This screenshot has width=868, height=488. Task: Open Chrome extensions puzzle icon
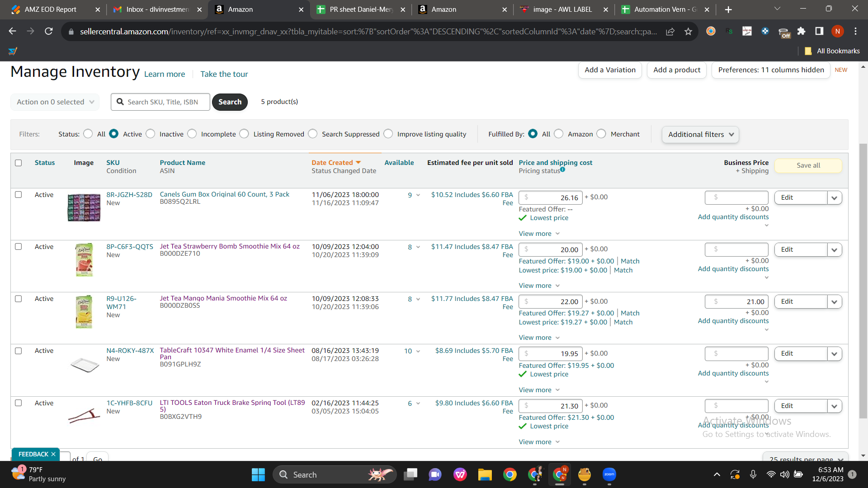pyautogui.click(x=801, y=31)
